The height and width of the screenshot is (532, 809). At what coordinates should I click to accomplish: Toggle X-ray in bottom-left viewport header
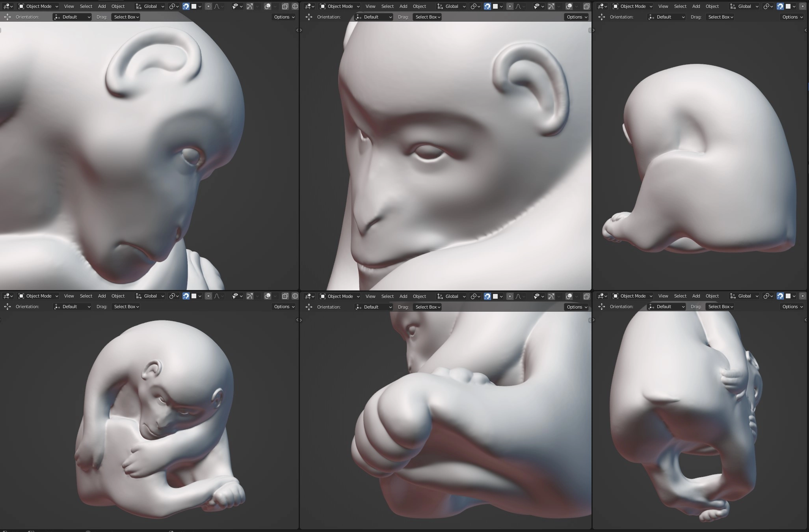tap(285, 296)
